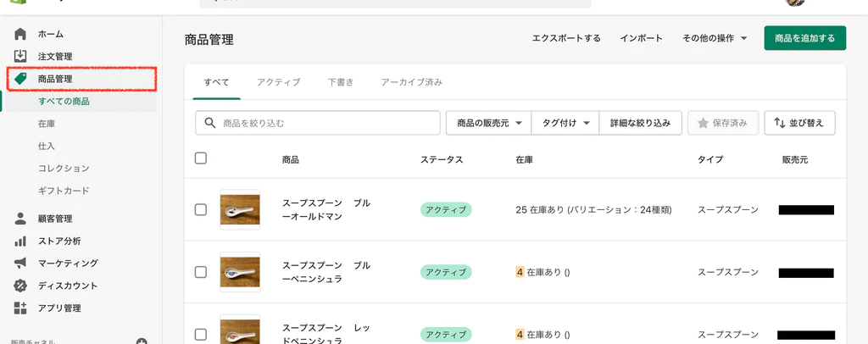Screen dimensions: 868x344
Task: Click the plus icon beside 販売チャネル
Action: 142,341
